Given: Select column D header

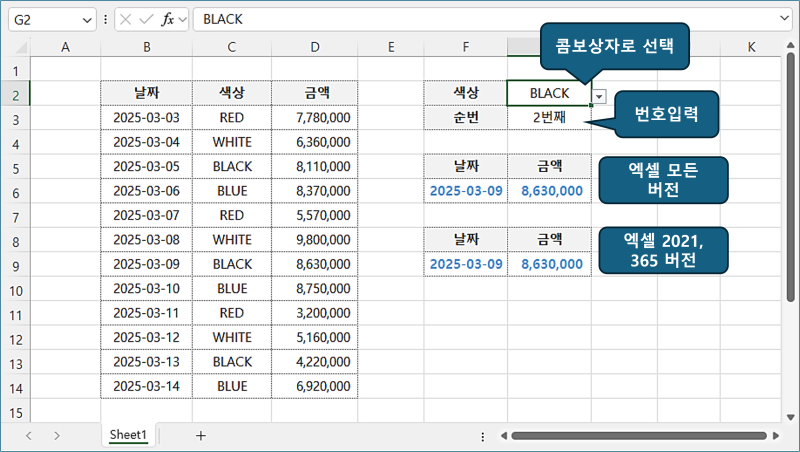Looking at the screenshot, I should (315, 46).
